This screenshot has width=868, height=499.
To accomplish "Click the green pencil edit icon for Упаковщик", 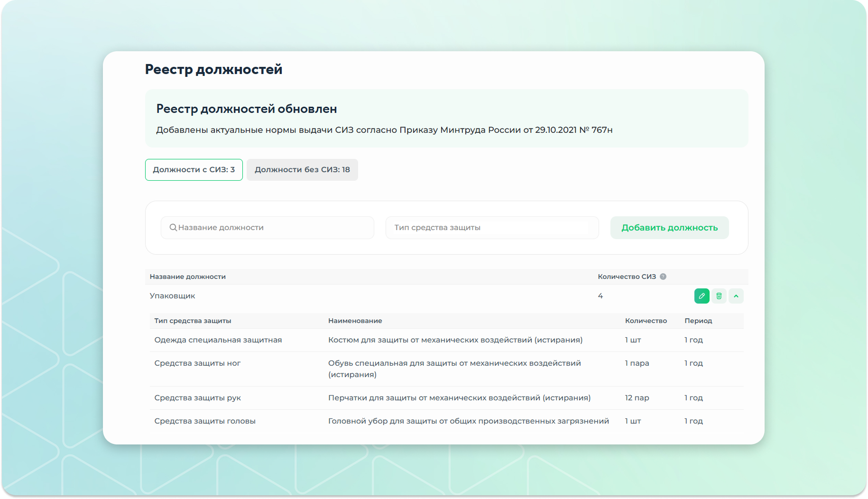I will tap(702, 296).
